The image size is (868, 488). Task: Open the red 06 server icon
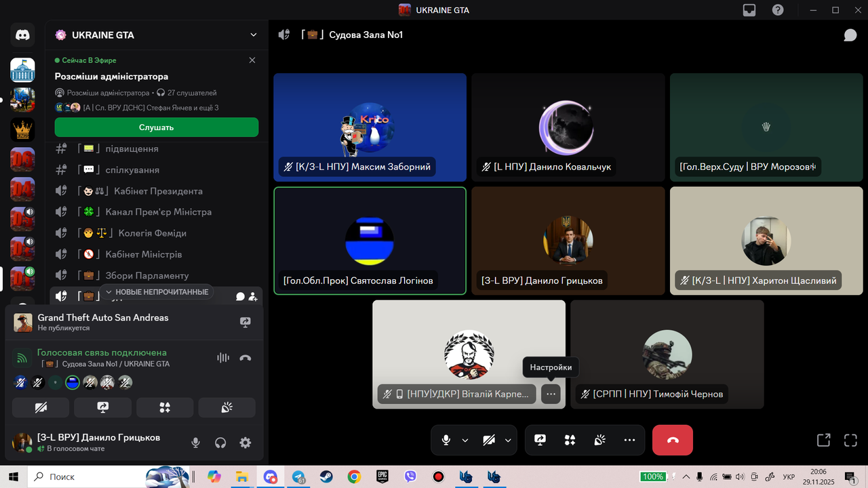[x=22, y=159]
